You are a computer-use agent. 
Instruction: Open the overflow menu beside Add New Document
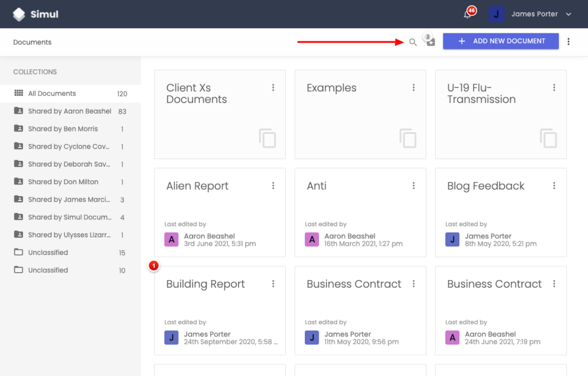pyautogui.click(x=569, y=41)
